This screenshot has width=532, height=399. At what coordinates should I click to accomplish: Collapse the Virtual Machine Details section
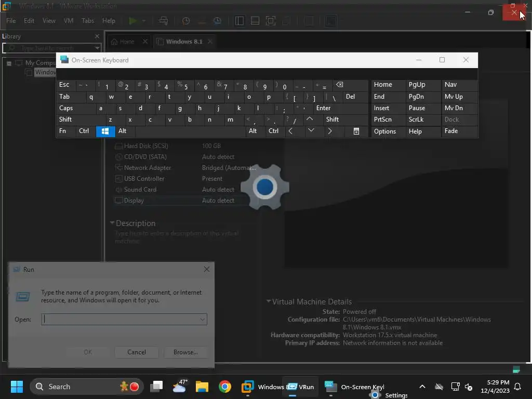pyautogui.click(x=269, y=301)
